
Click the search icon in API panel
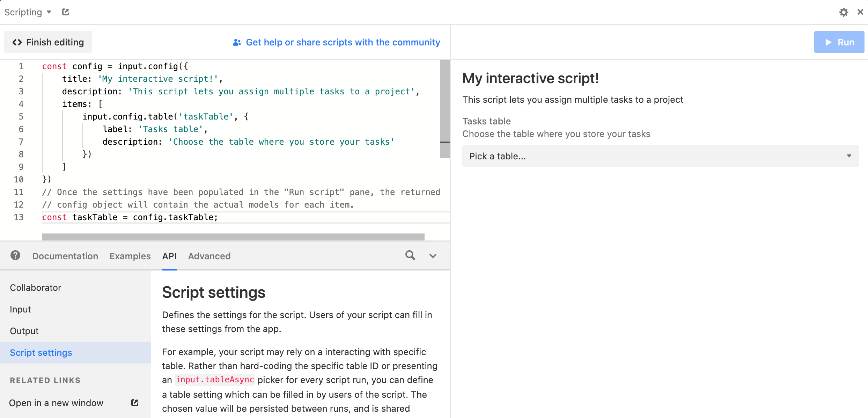click(410, 255)
